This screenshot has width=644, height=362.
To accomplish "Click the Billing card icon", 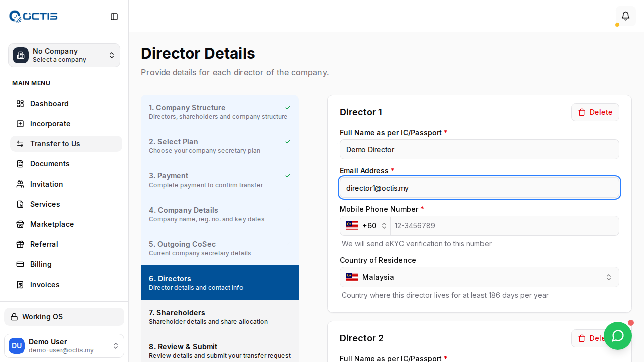I will point(20,264).
